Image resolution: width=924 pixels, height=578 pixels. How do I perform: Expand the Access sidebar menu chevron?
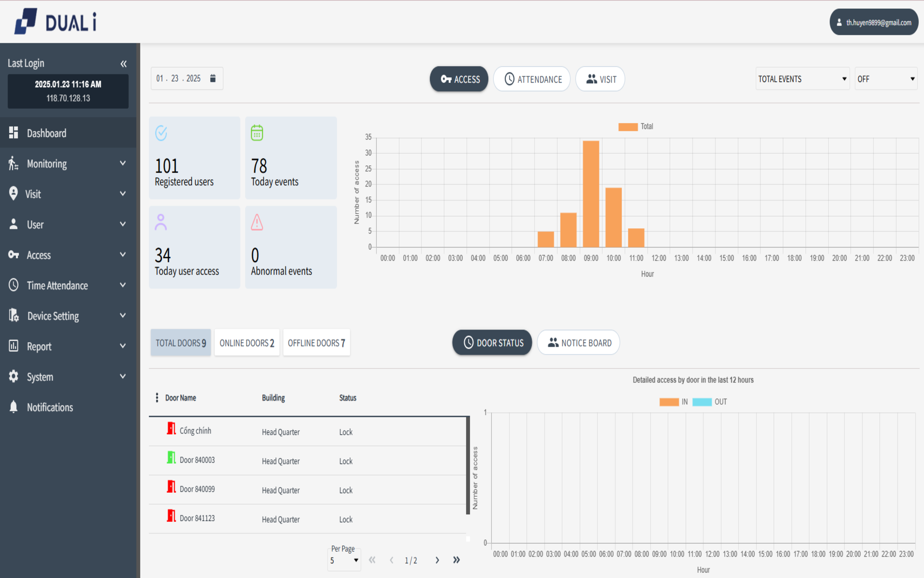pyautogui.click(x=123, y=254)
